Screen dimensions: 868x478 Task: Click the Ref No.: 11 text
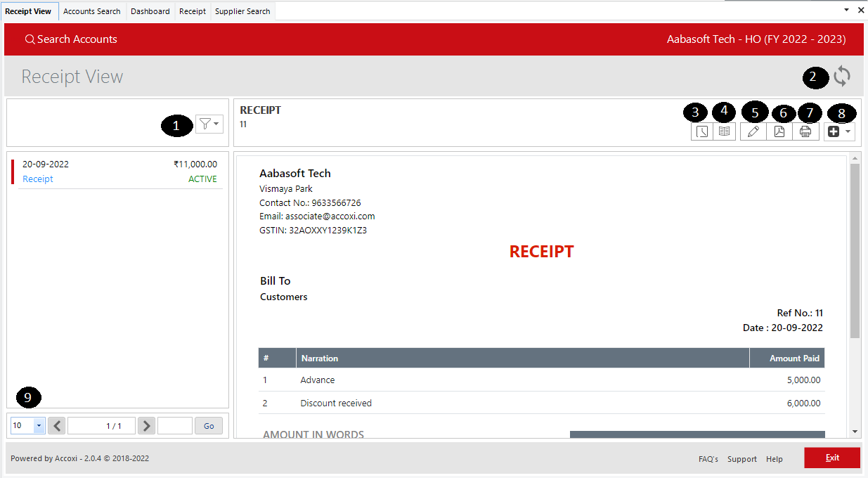[800, 314]
